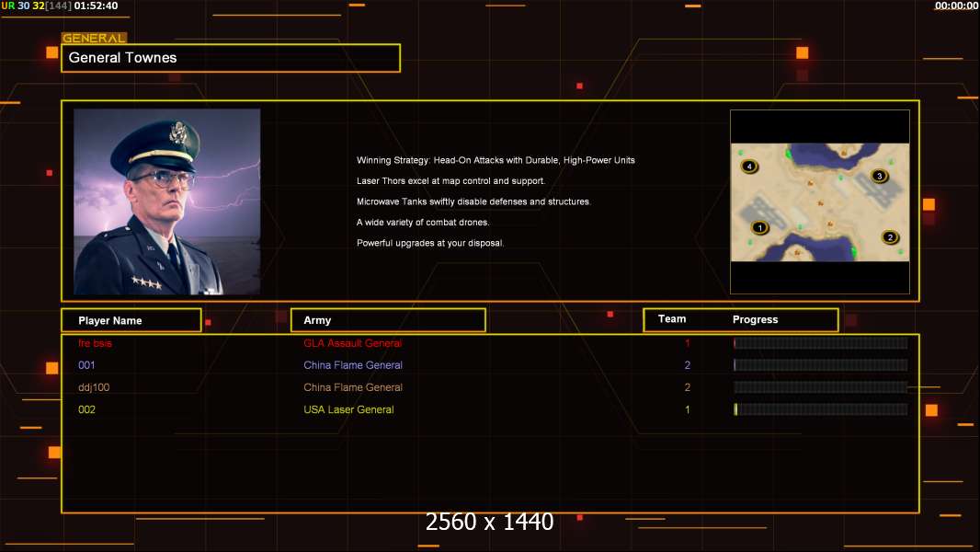The width and height of the screenshot is (980, 552).
Task: Click the loading progress bar for ddj100
Action: tap(821, 387)
